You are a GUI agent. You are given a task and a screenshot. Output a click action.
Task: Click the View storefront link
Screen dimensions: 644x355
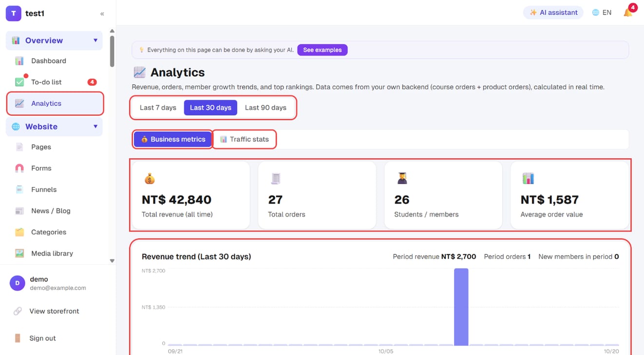coord(54,311)
